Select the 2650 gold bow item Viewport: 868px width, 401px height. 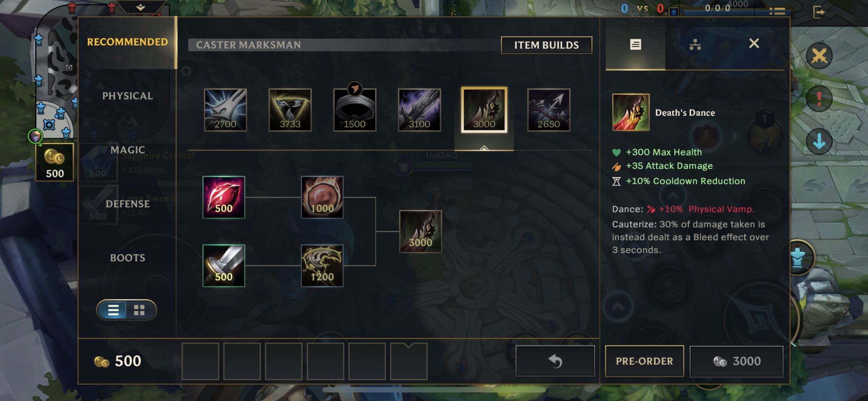[549, 110]
